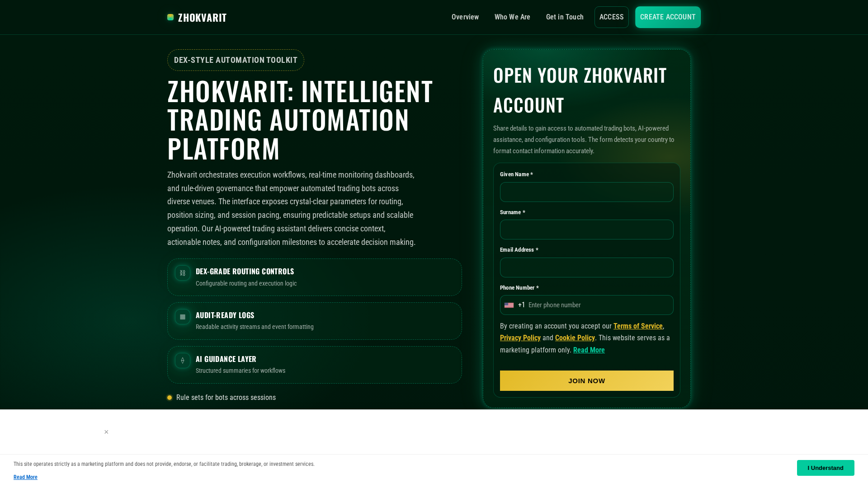The image size is (868, 488).
Task: Click the green Zhokvarit logo square
Action: (170, 17)
